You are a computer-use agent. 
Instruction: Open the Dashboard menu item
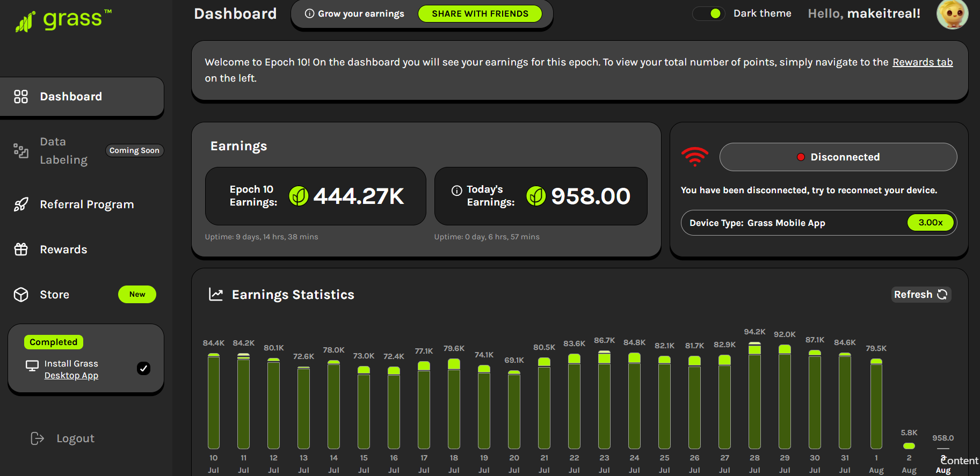82,97
